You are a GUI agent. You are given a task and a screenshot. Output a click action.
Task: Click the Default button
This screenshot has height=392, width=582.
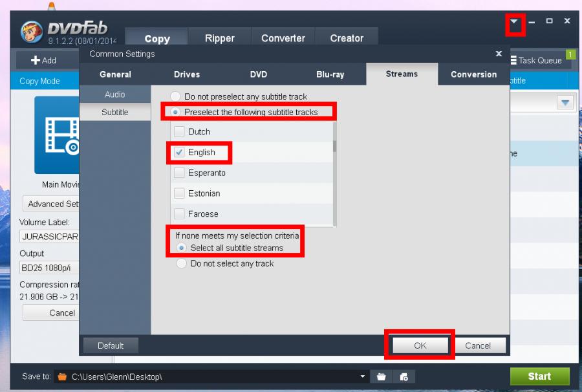111,345
